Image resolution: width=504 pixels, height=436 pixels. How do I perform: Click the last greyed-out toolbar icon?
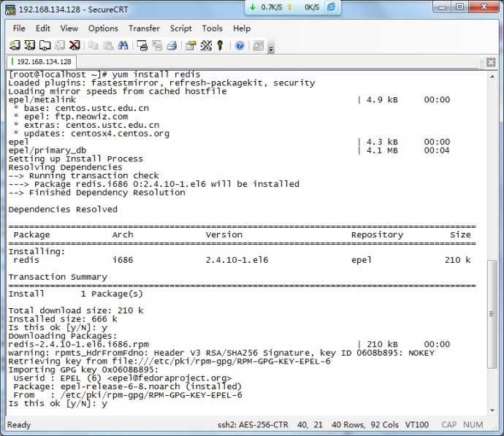point(259,45)
